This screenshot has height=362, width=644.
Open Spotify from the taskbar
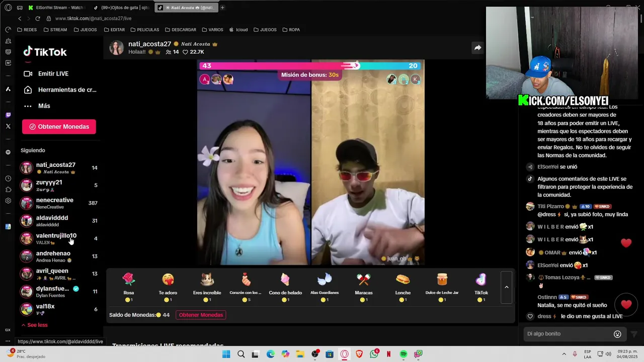point(404,354)
